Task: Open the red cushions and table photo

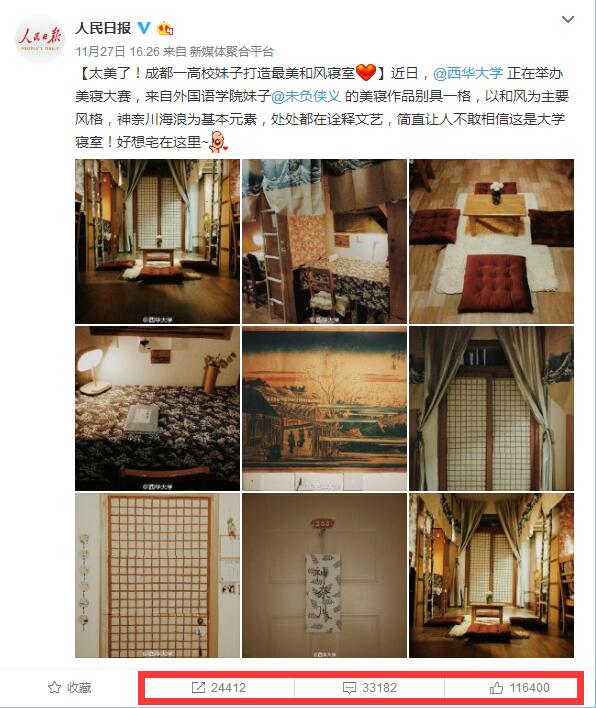Action: point(491,242)
